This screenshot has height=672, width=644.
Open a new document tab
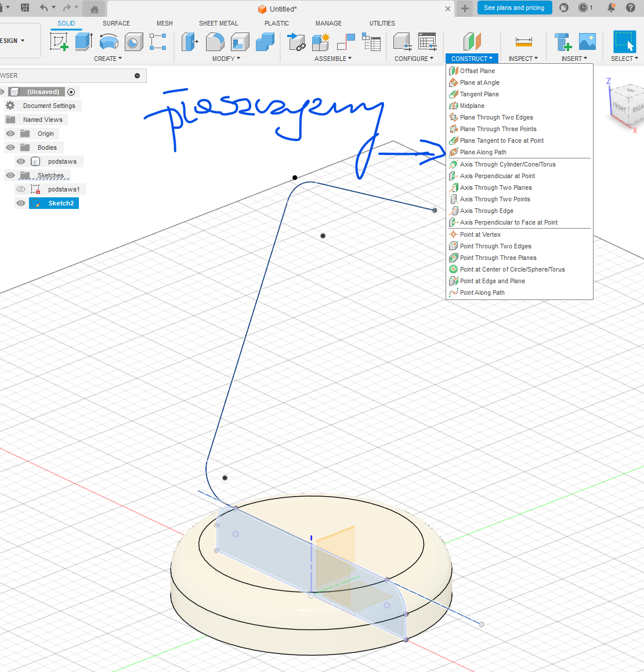pyautogui.click(x=465, y=8)
